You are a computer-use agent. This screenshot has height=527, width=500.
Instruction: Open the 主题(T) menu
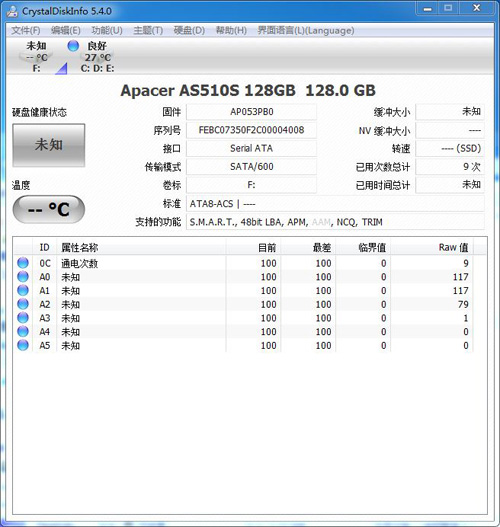[148, 31]
